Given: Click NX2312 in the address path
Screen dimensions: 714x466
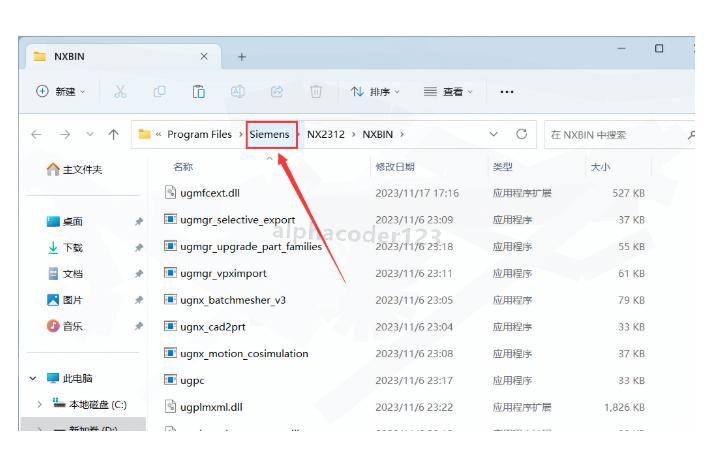Looking at the screenshot, I should [326, 134].
